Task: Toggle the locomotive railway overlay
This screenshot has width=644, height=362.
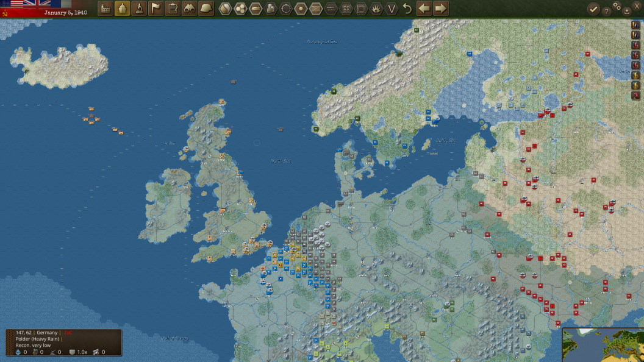Action: (x=256, y=8)
